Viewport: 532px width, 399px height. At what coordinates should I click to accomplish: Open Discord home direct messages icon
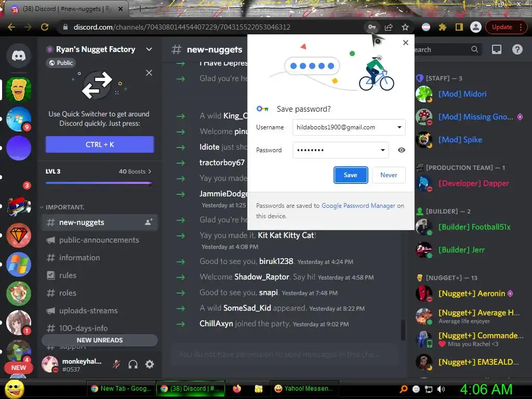pyautogui.click(x=19, y=55)
